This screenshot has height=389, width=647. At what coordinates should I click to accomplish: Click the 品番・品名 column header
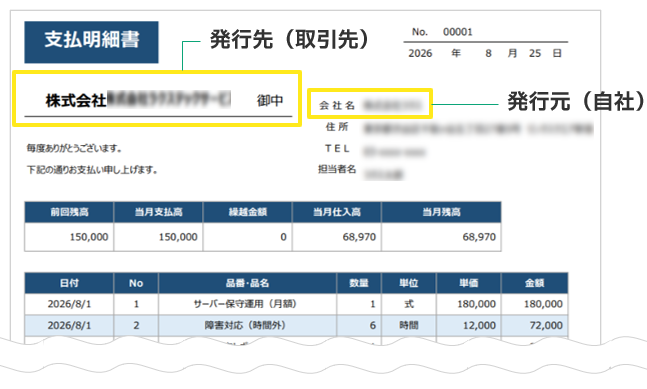click(247, 283)
